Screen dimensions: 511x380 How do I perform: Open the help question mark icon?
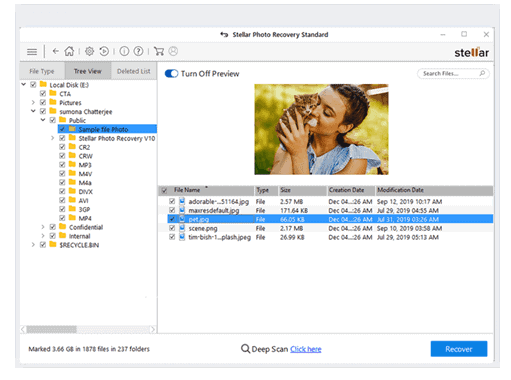tap(138, 51)
